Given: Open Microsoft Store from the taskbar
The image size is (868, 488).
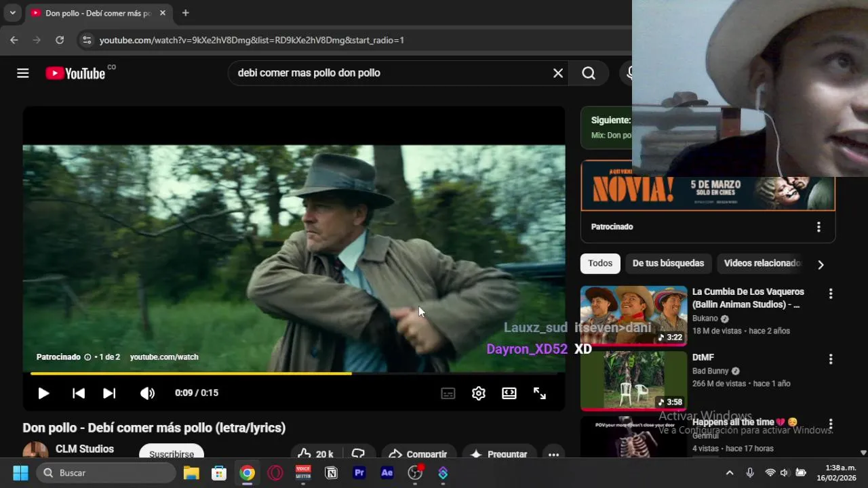Looking at the screenshot, I should (x=219, y=473).
